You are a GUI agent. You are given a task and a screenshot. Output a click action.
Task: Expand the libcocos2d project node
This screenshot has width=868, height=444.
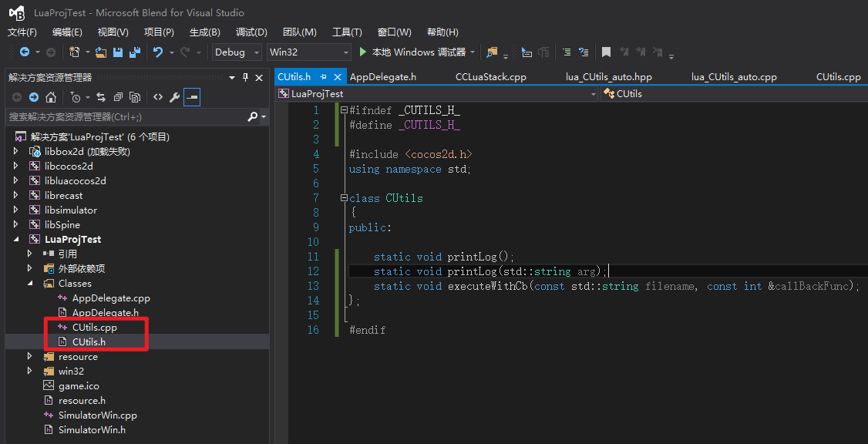16,166
